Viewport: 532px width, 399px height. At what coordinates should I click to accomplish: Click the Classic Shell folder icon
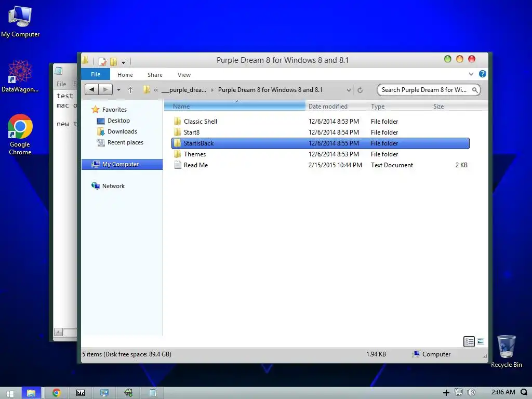(x=178, y=121)
